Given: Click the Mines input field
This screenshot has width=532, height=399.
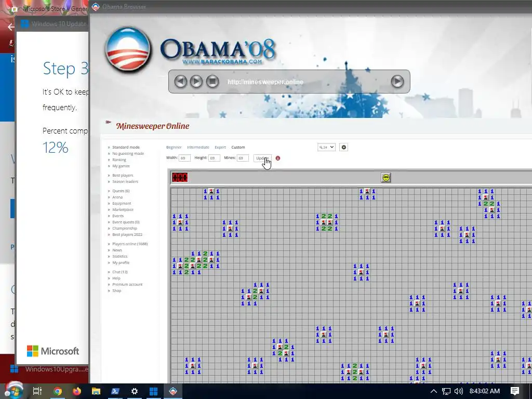Looking at the screenshot, I should coord(243,158).
